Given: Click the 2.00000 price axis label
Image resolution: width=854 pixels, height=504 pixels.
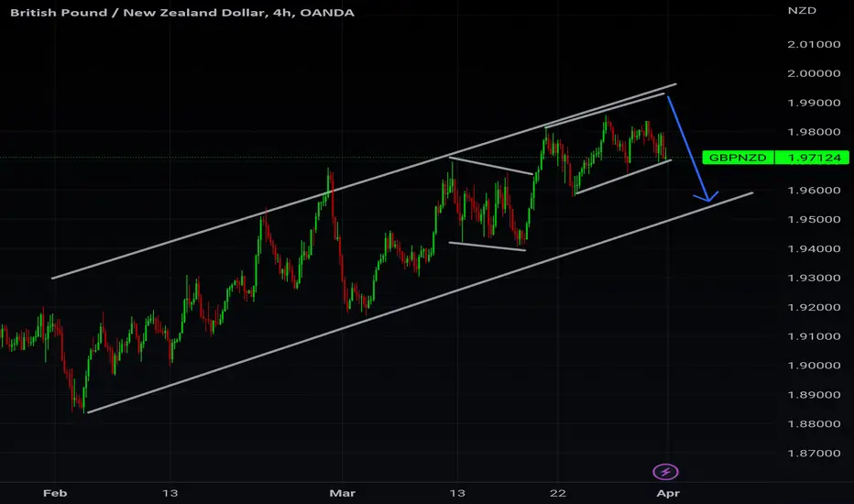Looking at the screenshot, I should click(x=814, y=73).
